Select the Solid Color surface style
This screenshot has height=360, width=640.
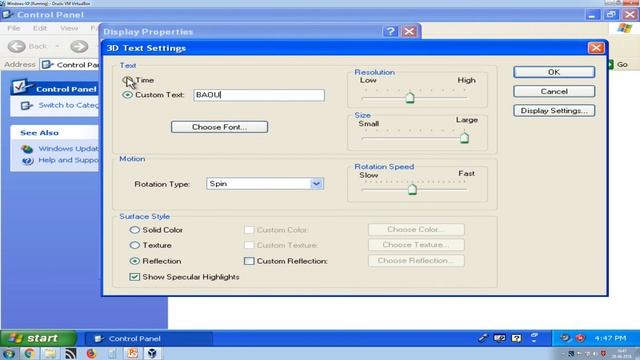[x=134, y=230]
